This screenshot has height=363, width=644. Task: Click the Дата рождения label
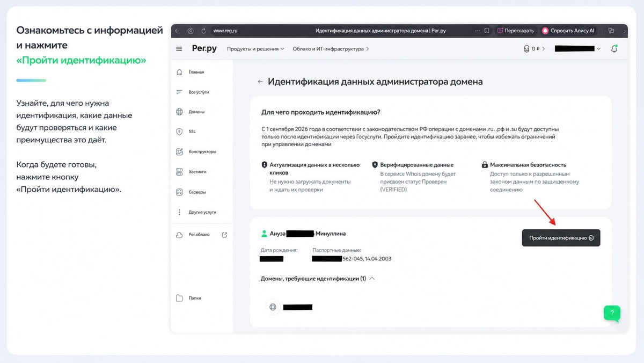point(279,250)
